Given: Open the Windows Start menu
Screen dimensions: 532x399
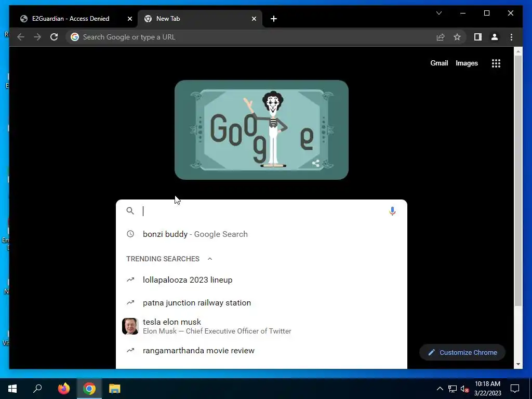Looking at the screenshot, I should tap(12, 389).
